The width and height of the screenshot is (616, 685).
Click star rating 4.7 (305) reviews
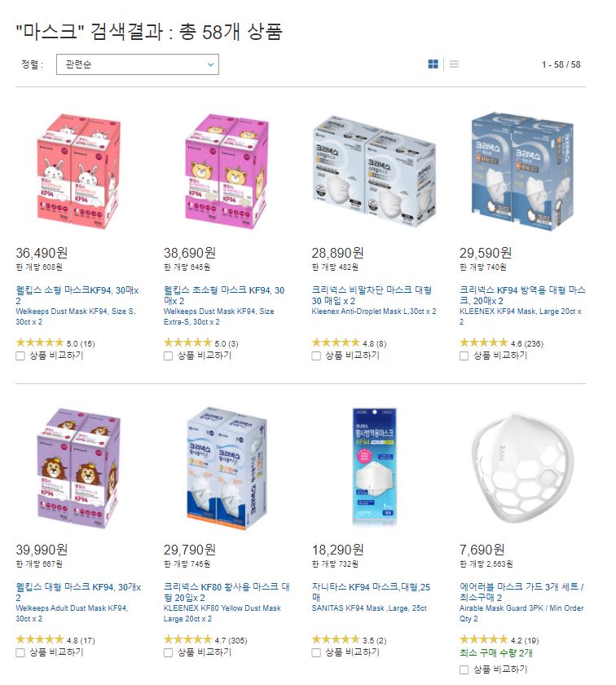click(x=205, y=640)
